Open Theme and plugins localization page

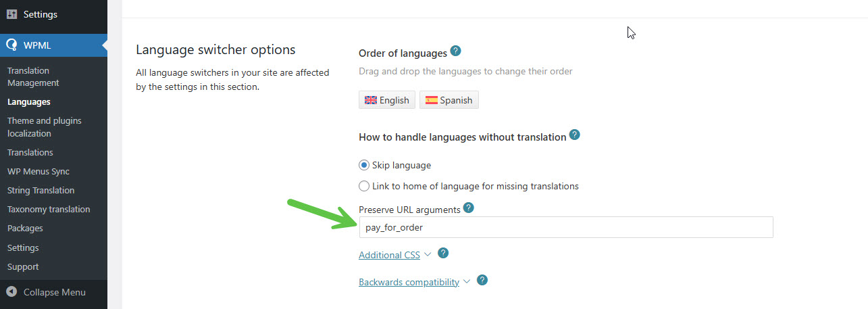(45, 127)
